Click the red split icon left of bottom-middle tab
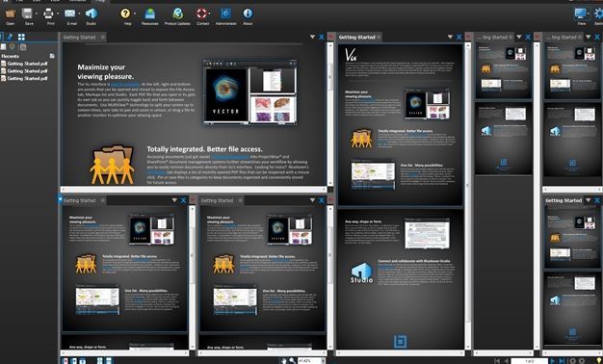603x364 pixels. click(193, 200)
